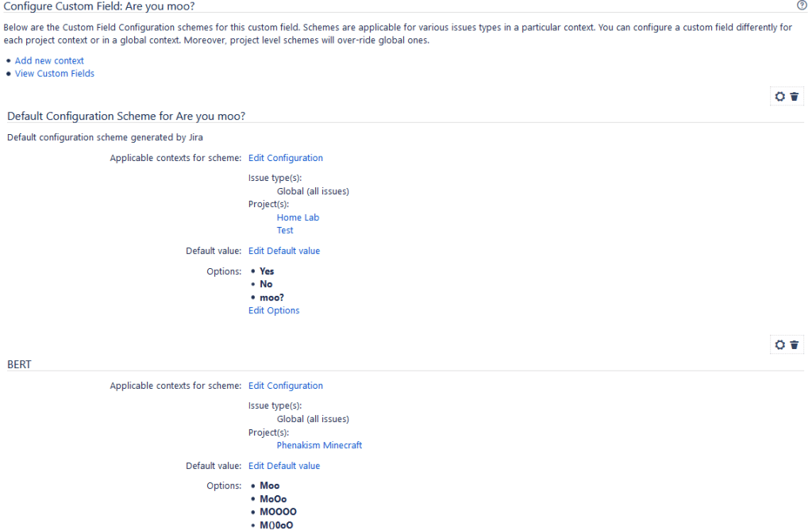The height and width of the screenshot is (530, 812).
Task: Edit Default value for the default scheme
Action: pyautogui.click(x=284, y=251)
